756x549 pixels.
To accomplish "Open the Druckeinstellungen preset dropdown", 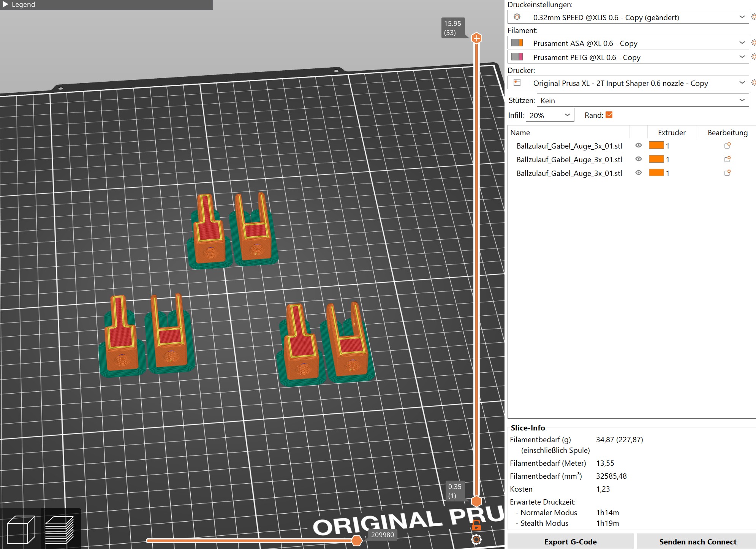I will (x=628, y=17).
